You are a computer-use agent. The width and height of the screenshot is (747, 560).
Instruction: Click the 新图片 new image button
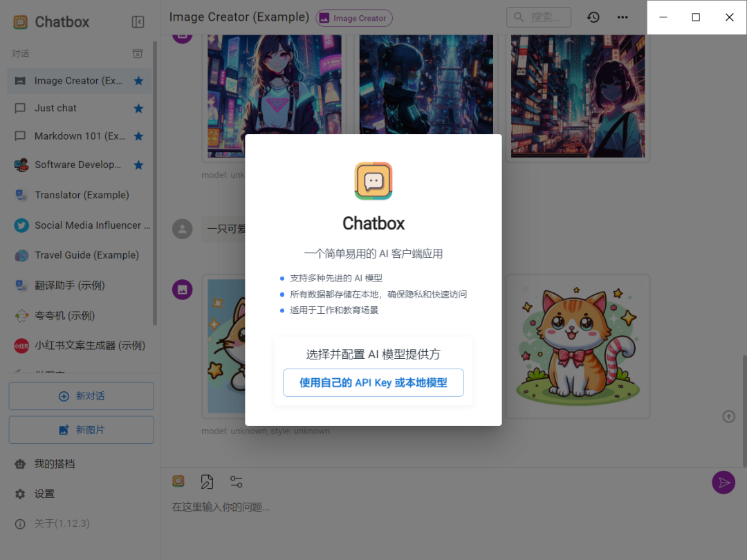tap(82, 429)
